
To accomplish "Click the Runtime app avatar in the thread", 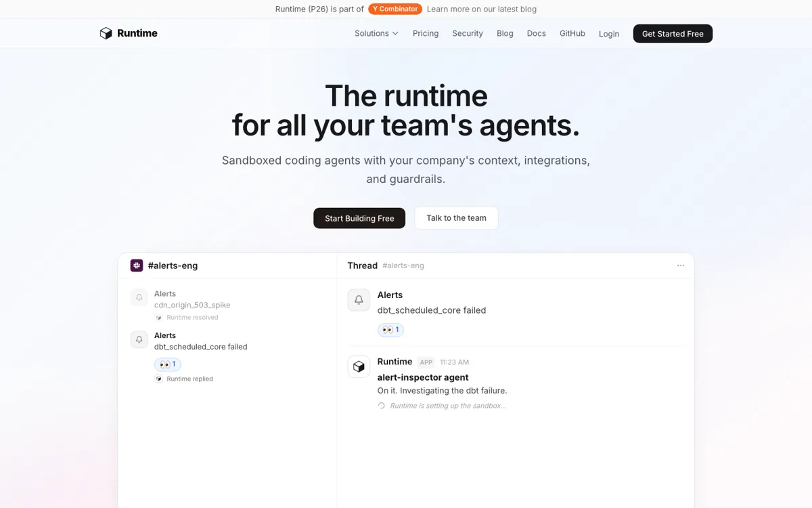I will coord(359,366).
